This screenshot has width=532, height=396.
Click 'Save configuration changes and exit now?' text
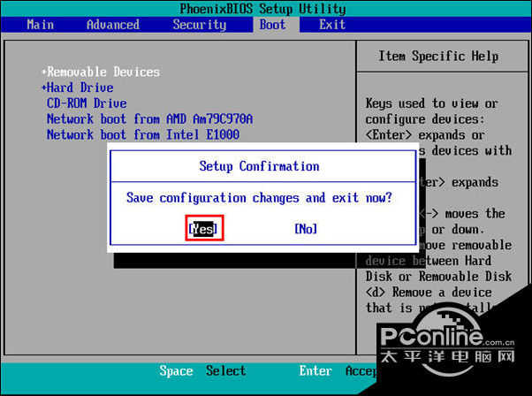[x=259, y=197]
